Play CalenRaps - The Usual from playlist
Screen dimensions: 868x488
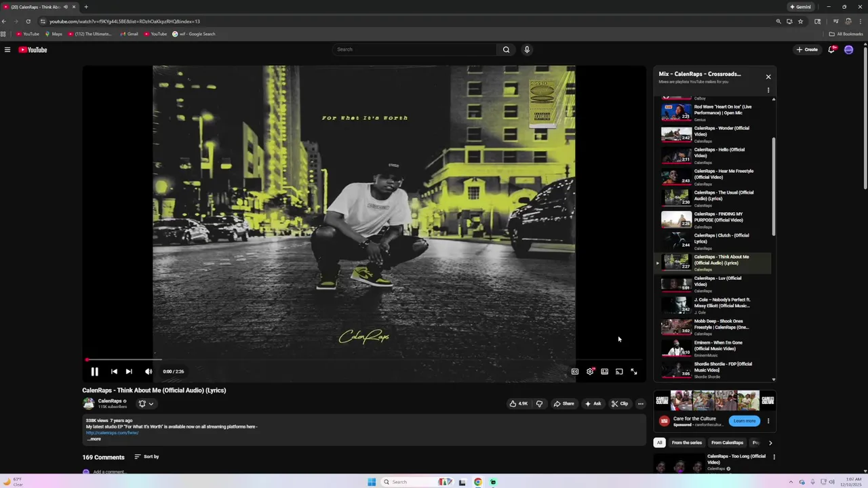[x=712, y=199]
